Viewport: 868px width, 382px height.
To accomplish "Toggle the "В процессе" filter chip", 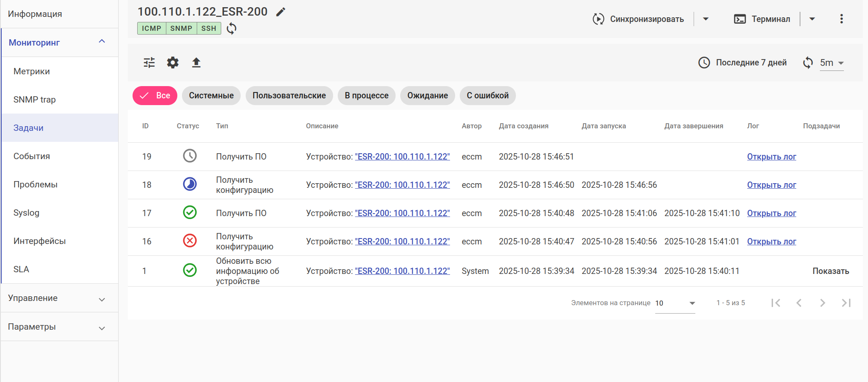I will click(366, 95).
